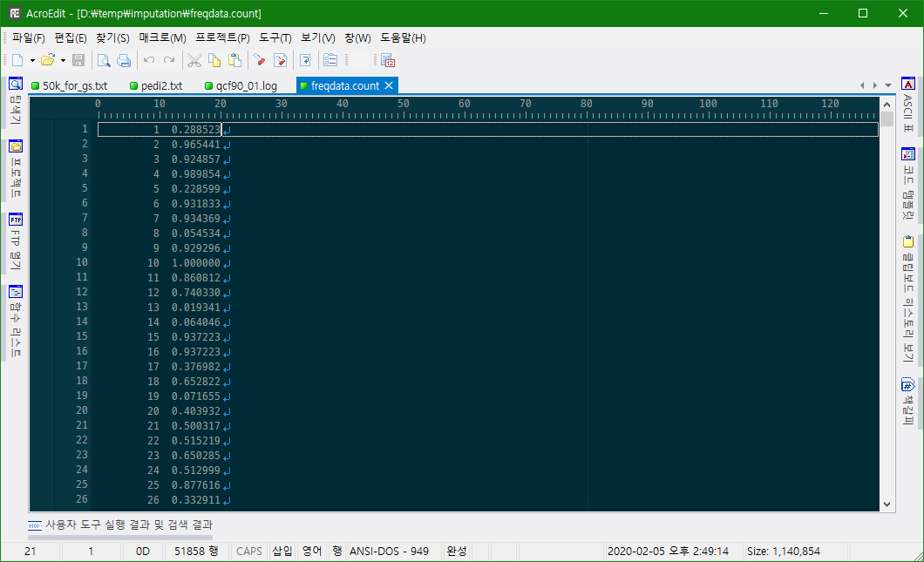Viewport: 924px width, 562px height.
Task: Open the ASCII 표 right side panel
Action: coord(908,105)
